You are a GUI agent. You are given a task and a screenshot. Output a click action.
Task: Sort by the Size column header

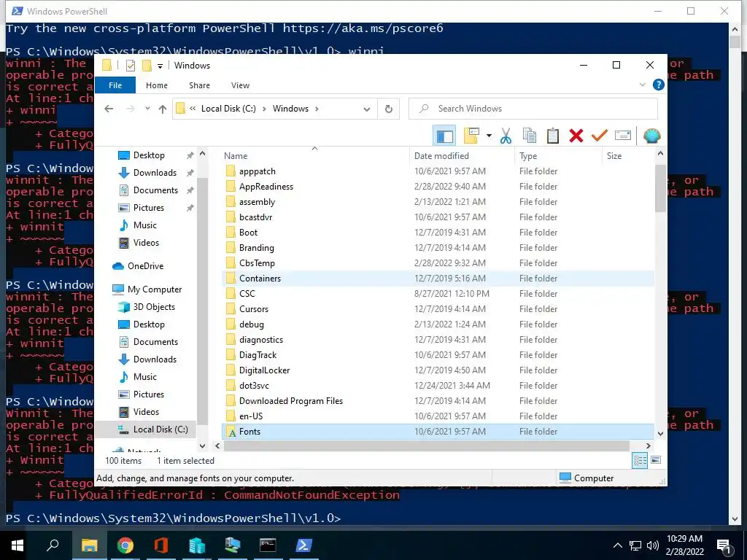pos(628,156)
